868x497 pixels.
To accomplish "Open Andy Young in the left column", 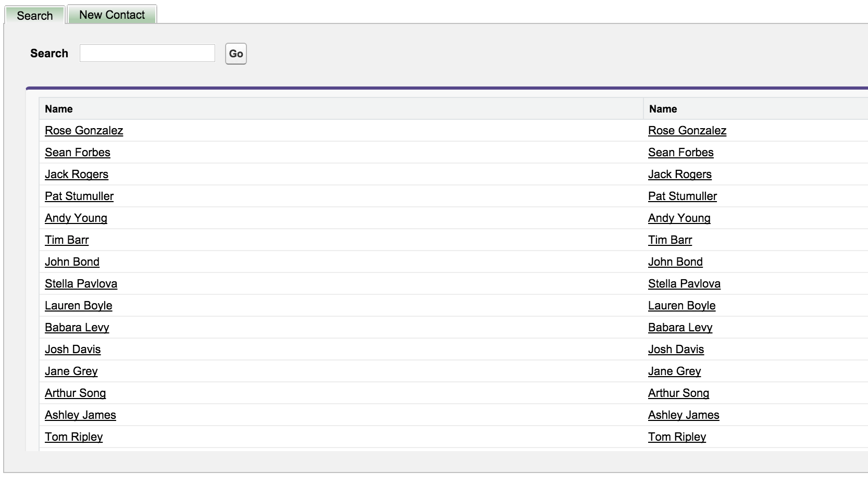I will point(76,218).
